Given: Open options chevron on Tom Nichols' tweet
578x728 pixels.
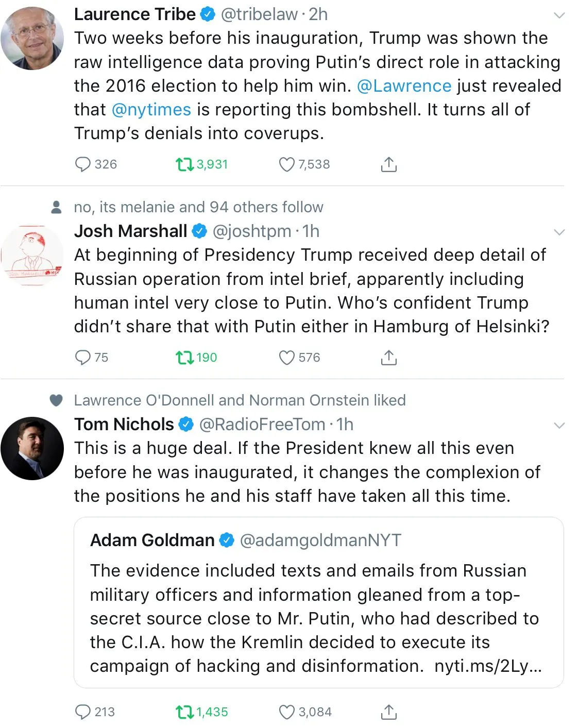Looking at the screenshot, I should click(559, 426).
